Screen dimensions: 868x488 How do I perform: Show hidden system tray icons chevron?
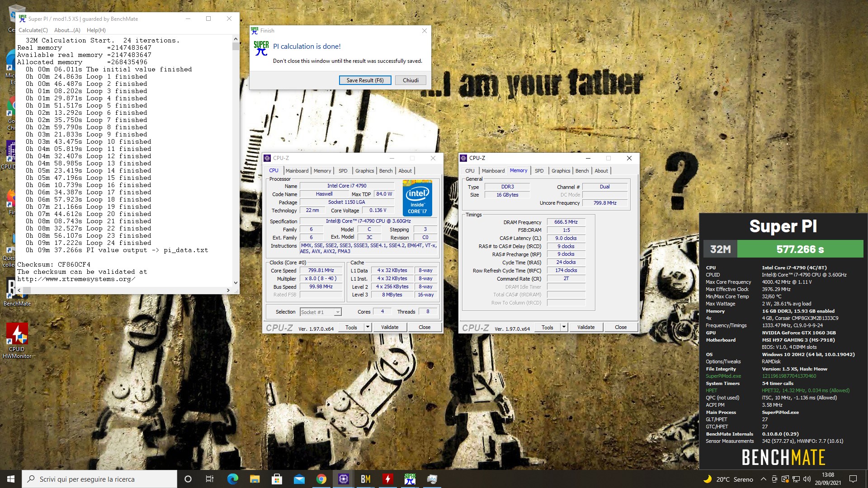tap(764, 479)
